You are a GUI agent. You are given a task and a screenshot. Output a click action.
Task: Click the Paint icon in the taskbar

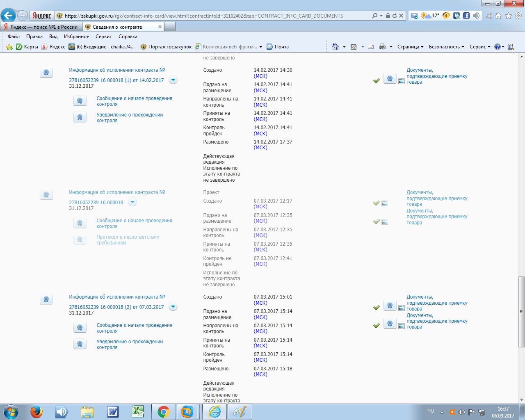[x=240, y=411]
